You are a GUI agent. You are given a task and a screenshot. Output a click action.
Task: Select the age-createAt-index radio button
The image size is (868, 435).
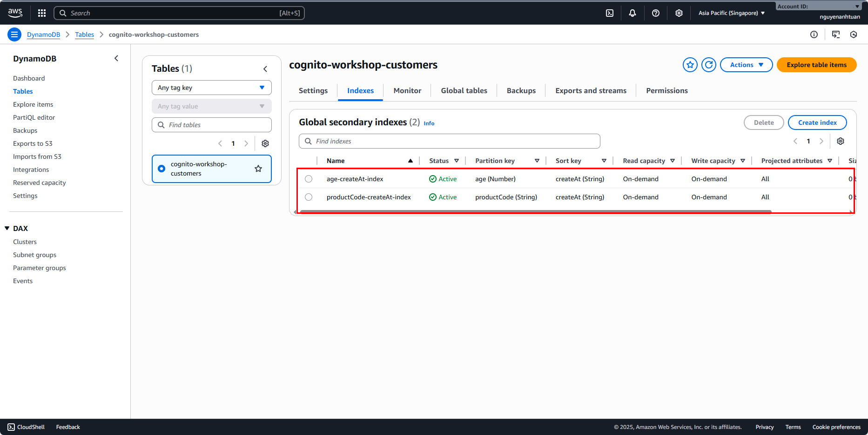[309, 179]
